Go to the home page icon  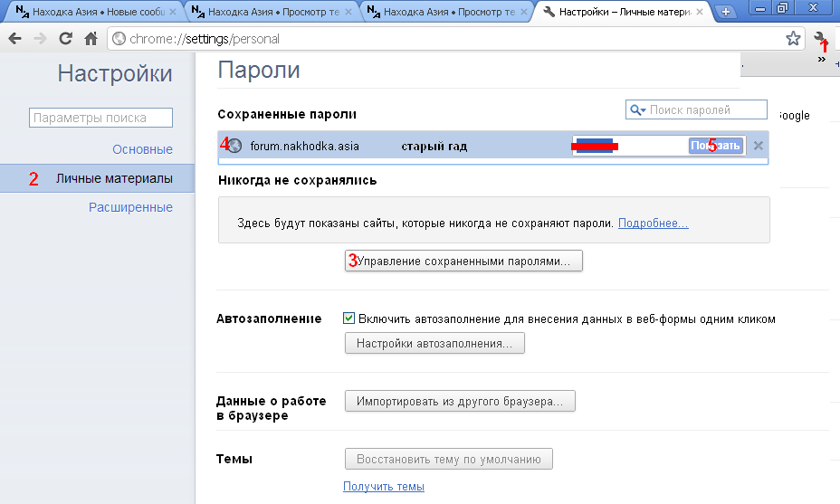click(x=91, y=39)
